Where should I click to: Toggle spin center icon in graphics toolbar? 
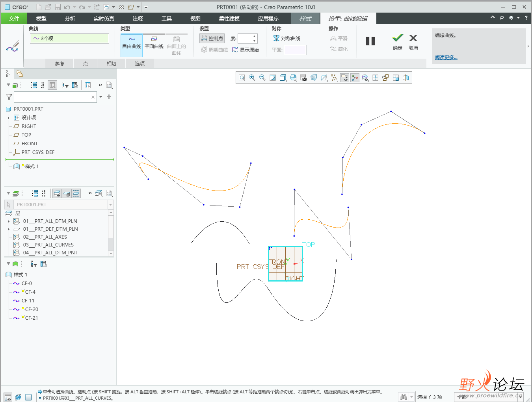tap(355, 78)
